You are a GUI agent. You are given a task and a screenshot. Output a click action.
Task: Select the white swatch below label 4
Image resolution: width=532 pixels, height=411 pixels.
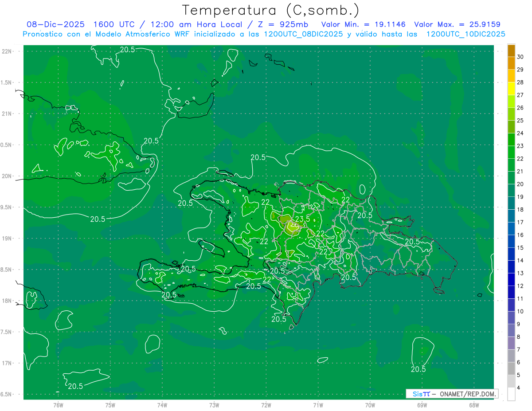click(x=511, y=394)
